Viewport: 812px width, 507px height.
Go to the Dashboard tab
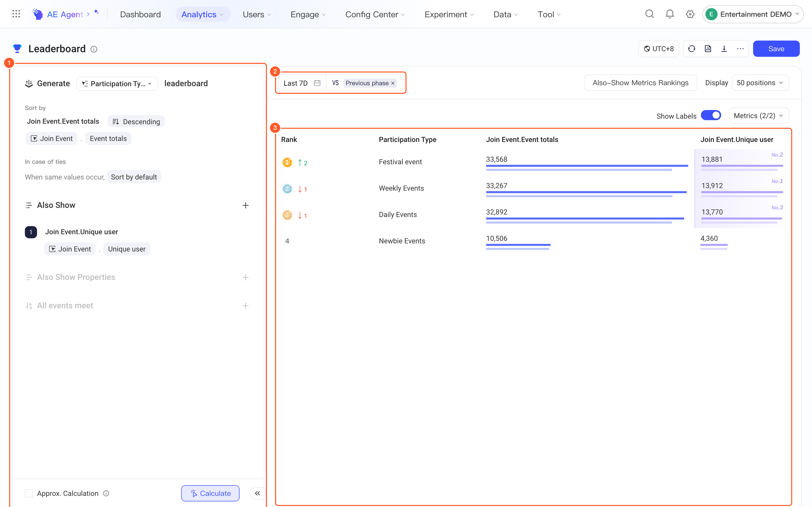140,14
